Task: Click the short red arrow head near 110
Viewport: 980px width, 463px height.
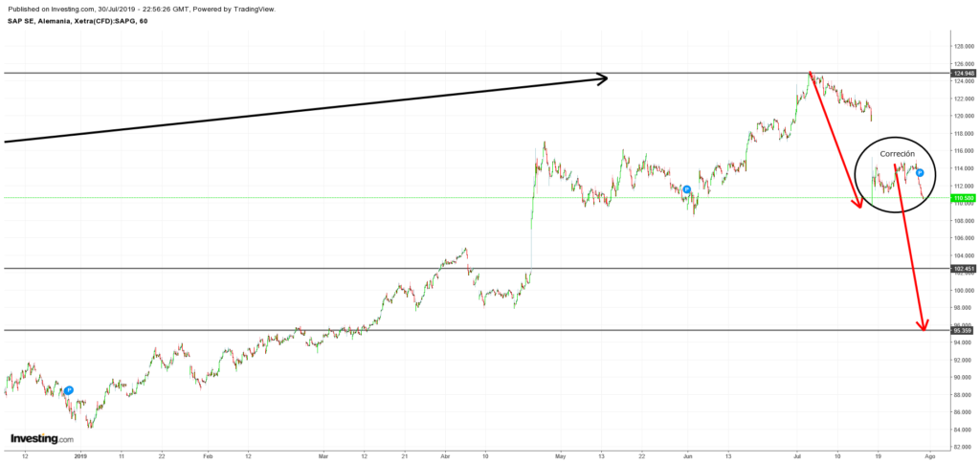Action: [x=857, y=202]
